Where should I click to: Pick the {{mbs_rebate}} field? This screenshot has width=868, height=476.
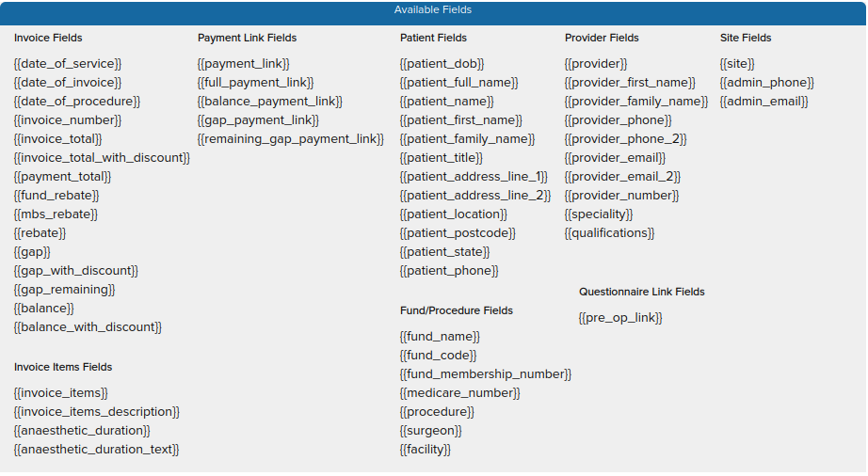pyautogui.click(x=56, y=214)
